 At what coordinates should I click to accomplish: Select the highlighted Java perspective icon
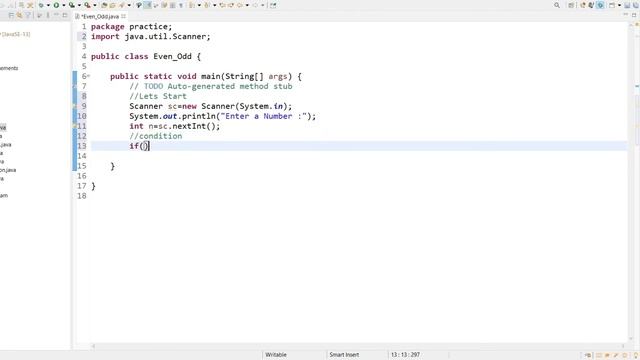[x=600, y=5]
